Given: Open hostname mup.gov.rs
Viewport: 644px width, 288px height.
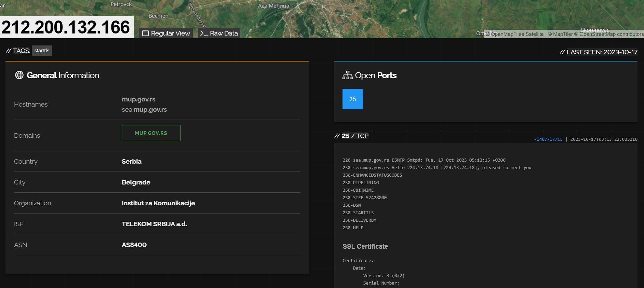Looking at the screenshot, I should [x=138, y=99].
